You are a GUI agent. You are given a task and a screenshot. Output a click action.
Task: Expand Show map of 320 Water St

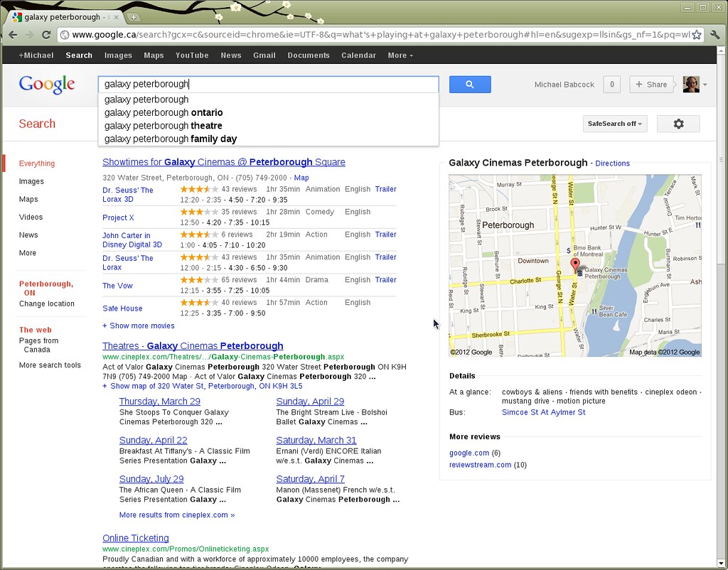coord(203,386)
